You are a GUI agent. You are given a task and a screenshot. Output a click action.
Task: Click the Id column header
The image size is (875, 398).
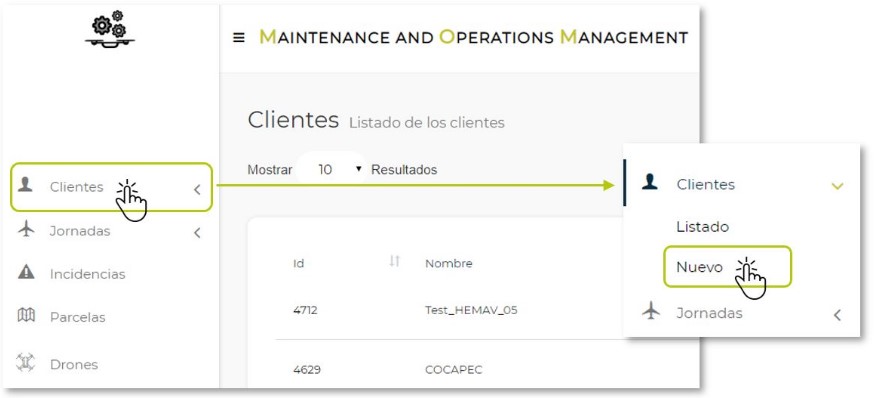(299, 263)
